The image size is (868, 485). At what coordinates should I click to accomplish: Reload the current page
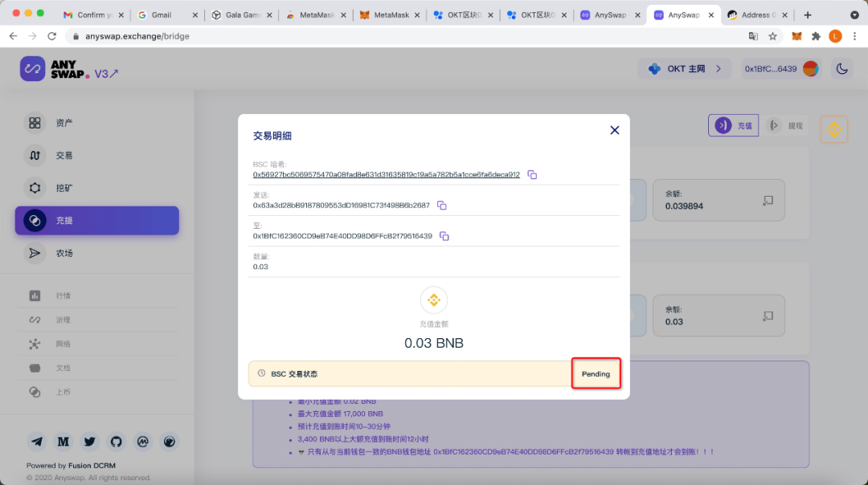pos(52,36)
